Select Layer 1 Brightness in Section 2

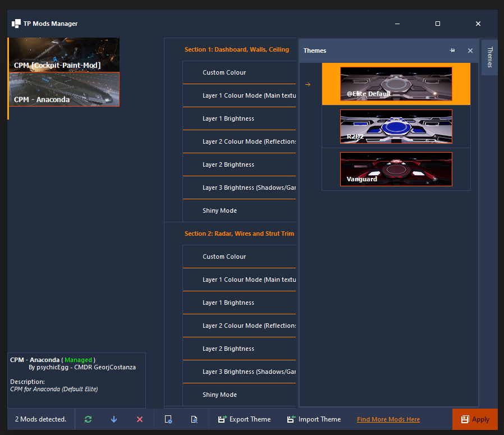click(x=239, y=303)
